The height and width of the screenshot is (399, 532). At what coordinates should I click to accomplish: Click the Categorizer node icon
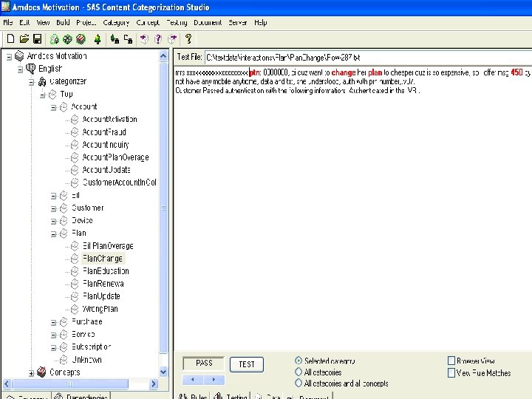[42, 81]
